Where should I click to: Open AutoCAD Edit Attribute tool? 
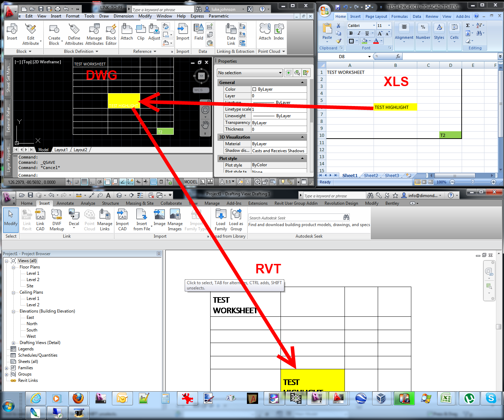[x=31, y=34]
